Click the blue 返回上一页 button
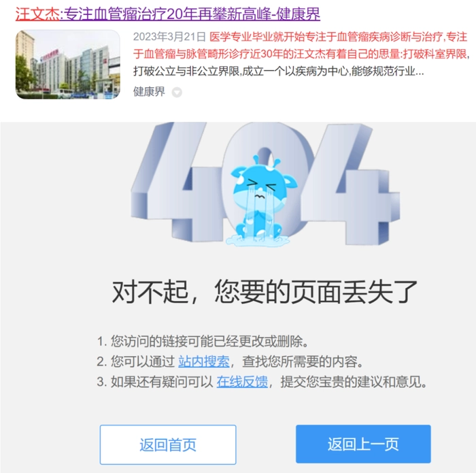476x473 pixels. coord(363,444)
